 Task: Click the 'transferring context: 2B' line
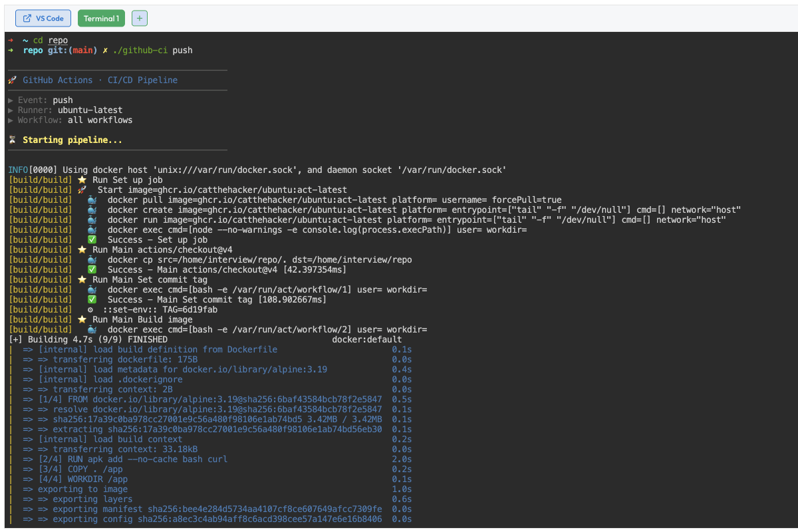209,390
